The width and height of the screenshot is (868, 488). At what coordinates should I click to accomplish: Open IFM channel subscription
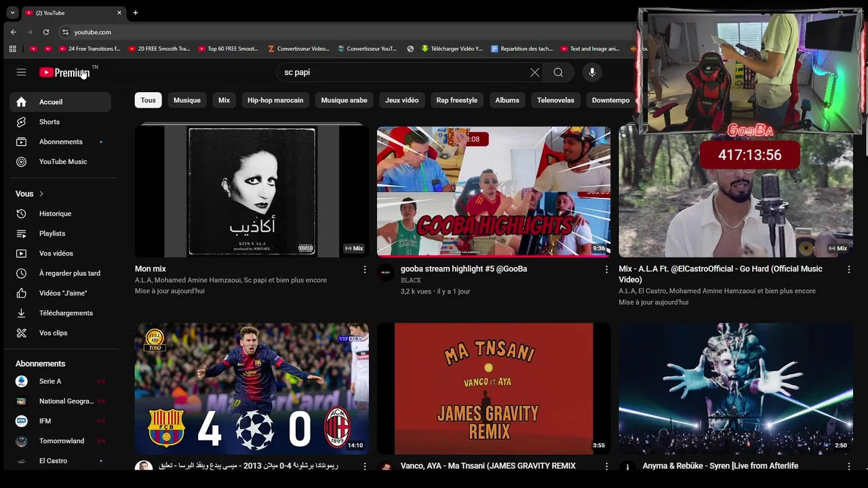(x=60, y=421)
